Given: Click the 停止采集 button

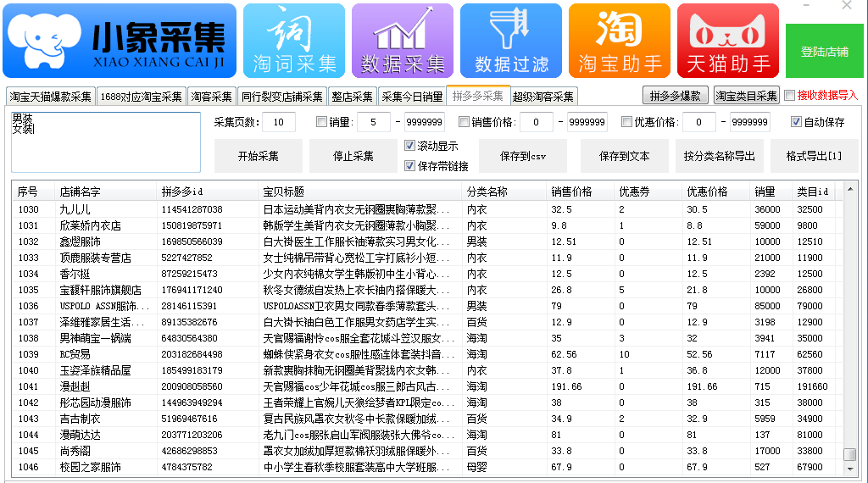Looking at the screenshot, I should (353, 156).
